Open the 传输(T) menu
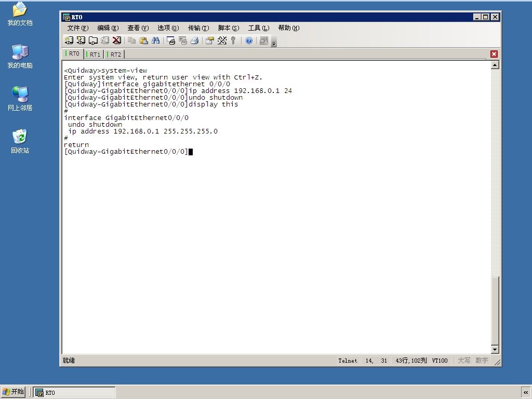The height and width of the screenshot is (399, 532). tap(198, 28)
